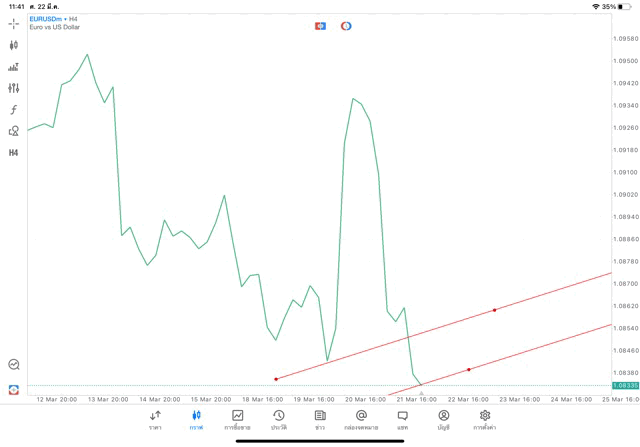This screenshot has width=640, height=447.
Task: Switch to the ราคา (Quotes) tab
Action: [155, 420]
